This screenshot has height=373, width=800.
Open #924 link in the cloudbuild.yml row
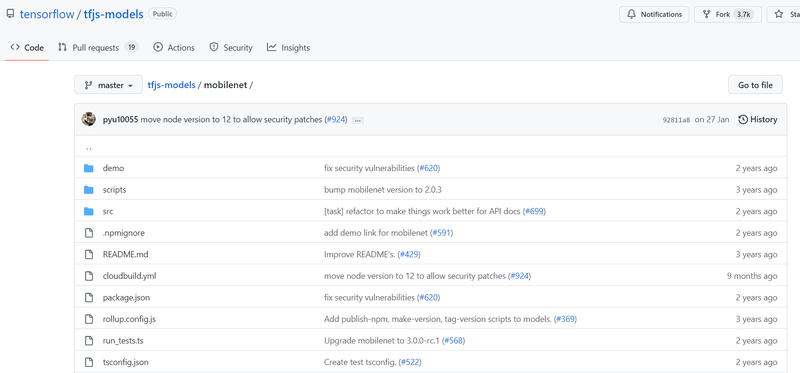[519, 276]
